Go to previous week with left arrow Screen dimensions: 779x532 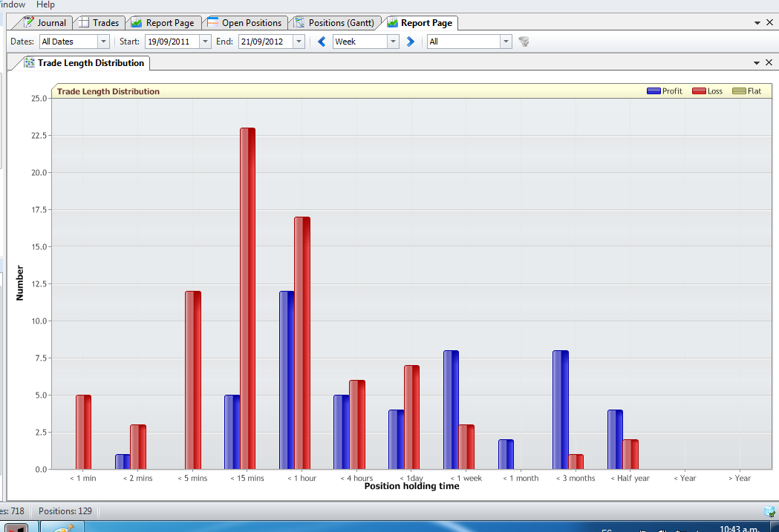tap(322, 42)
